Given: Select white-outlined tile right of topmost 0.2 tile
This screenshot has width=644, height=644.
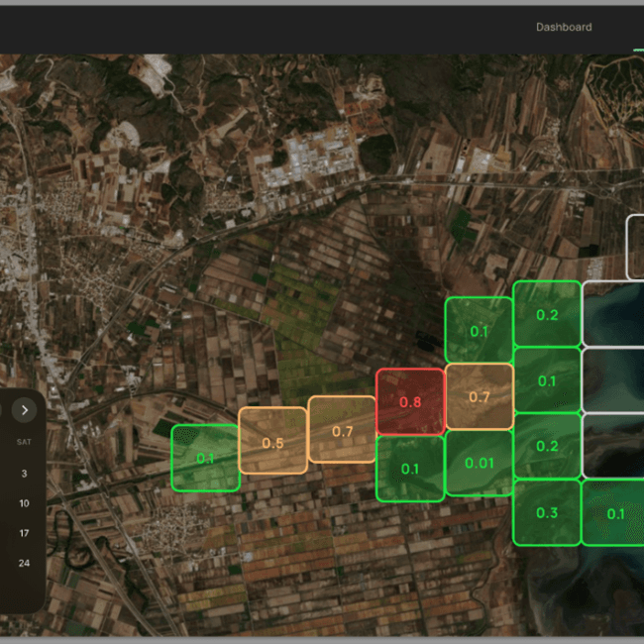Looking at the screenshot, I should coord(614,314).
